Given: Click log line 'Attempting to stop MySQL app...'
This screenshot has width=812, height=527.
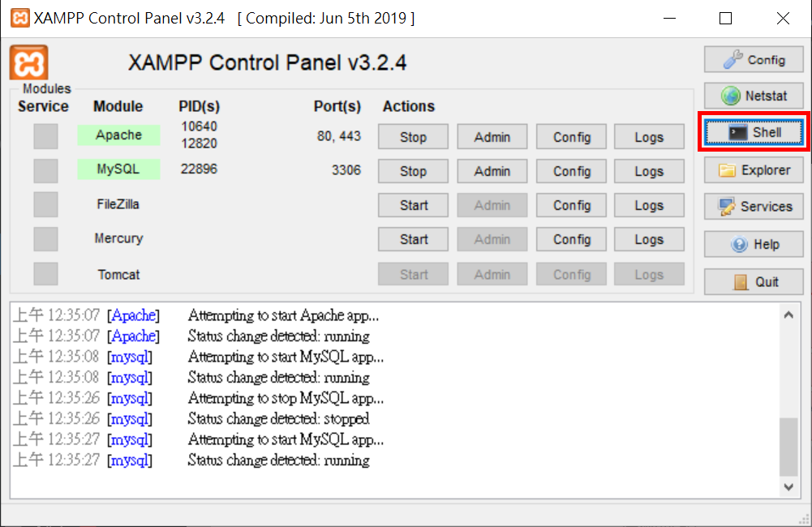Looking at the screenshot, I should pos(286,398).
